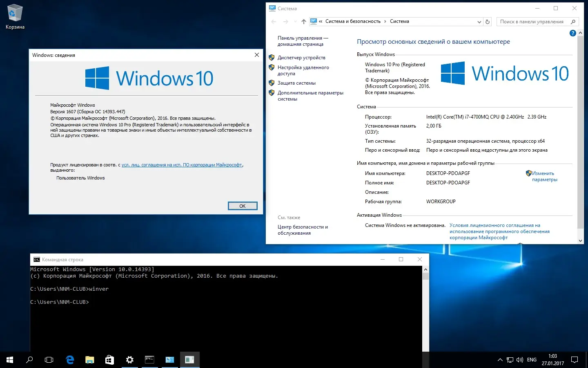Click the Командная строка title bar icon
588x368 pixels.
pos(37,260)
